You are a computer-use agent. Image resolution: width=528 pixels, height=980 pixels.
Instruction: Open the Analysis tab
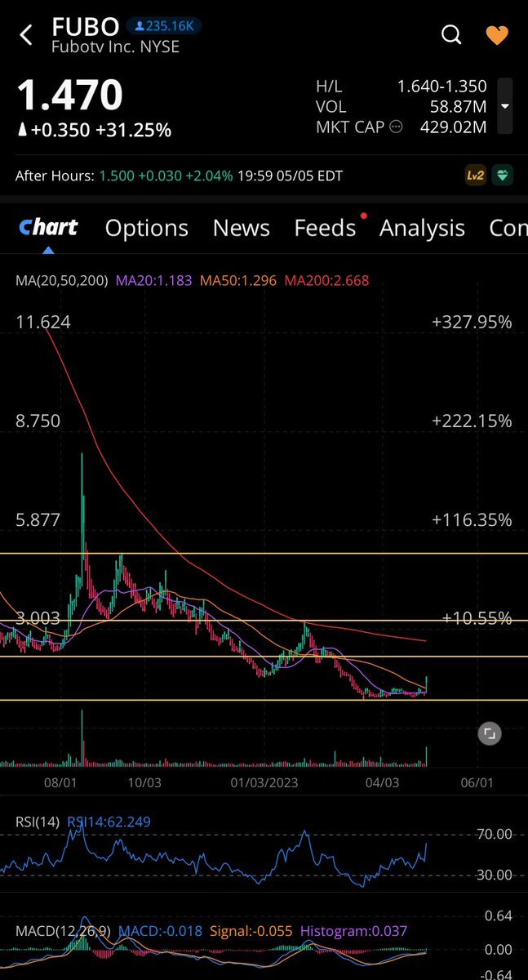pos(422,228)
